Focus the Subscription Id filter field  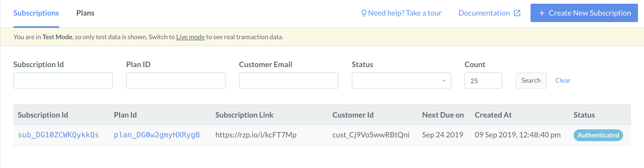click(x=63, y=81)
